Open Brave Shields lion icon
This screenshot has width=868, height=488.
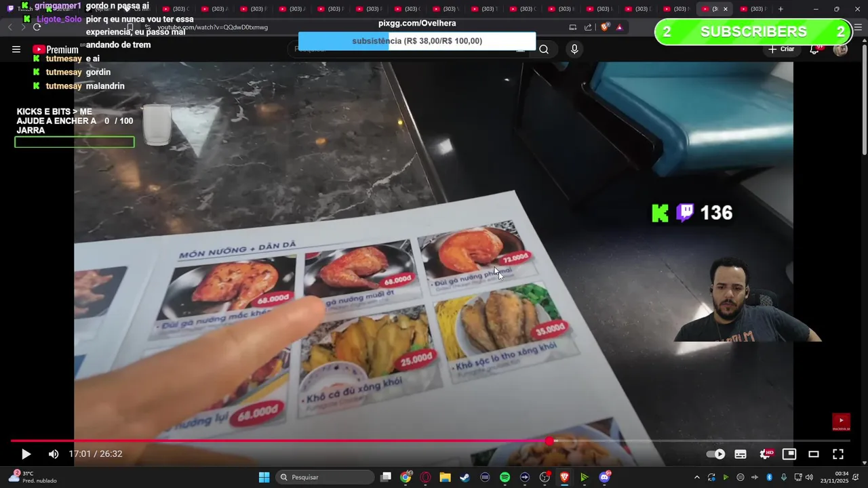(605, 27)
